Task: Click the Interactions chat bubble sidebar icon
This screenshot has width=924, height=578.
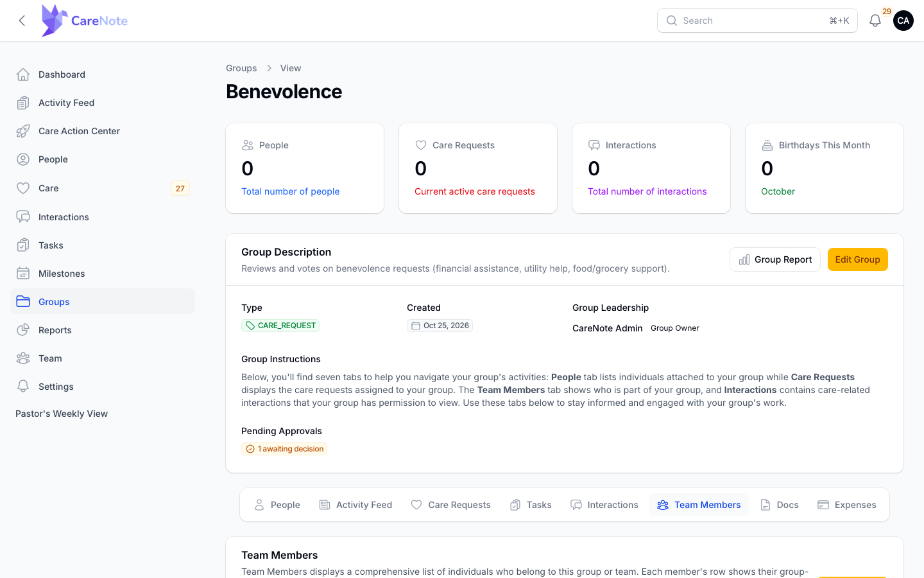Action: [x=23, y=217]
